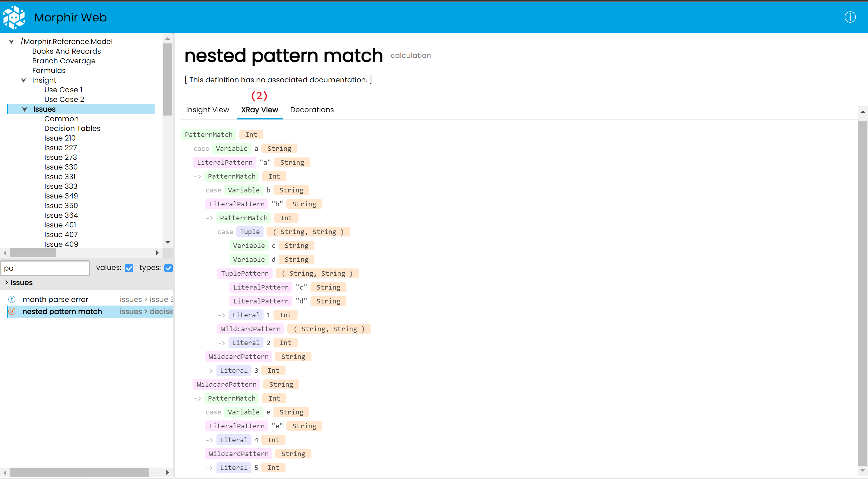Switch to the Insight View tab
This screenshot has width=868, height=479.
point(207,110)
